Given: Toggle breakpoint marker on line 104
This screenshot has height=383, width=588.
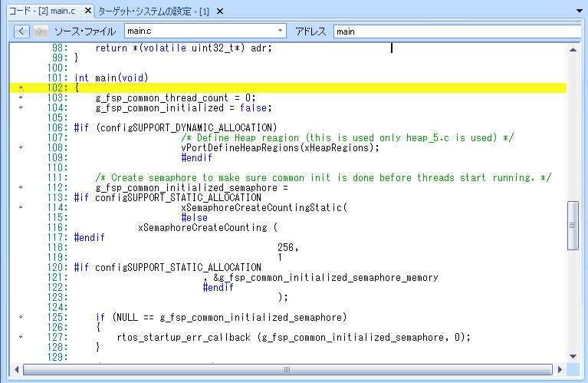Looking at the screenshot, I should click(21, 107).
